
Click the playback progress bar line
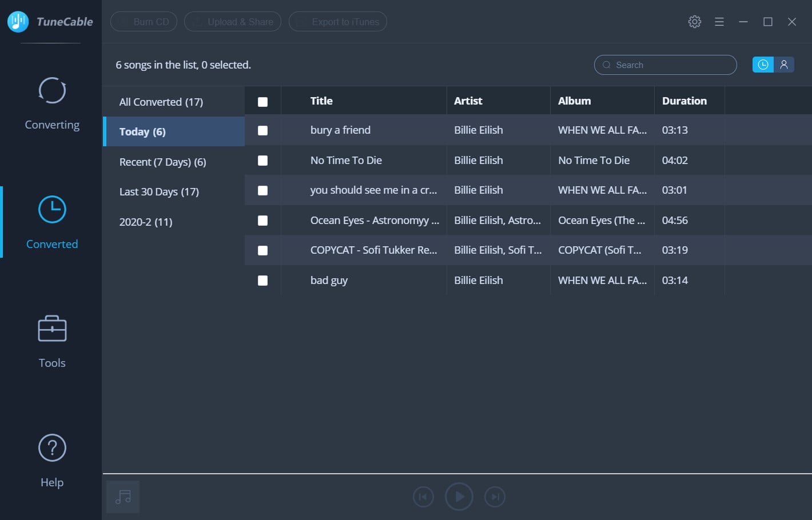coord(457,474)
